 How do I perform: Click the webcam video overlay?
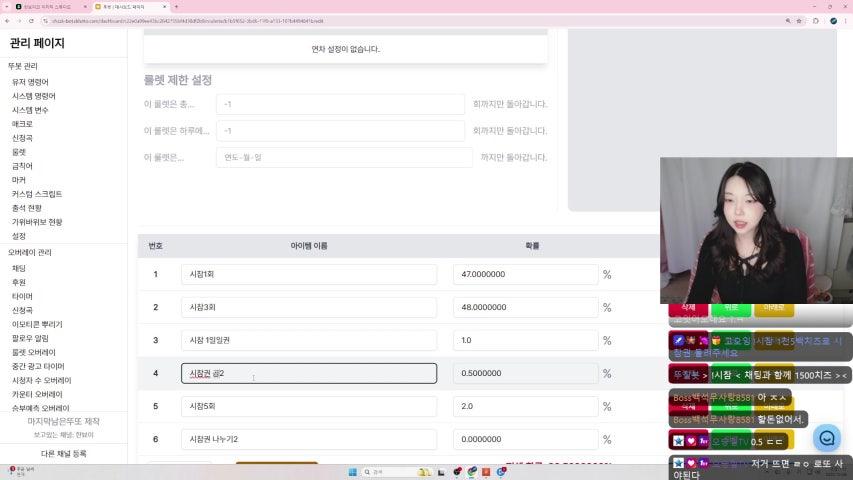(756, 230)
